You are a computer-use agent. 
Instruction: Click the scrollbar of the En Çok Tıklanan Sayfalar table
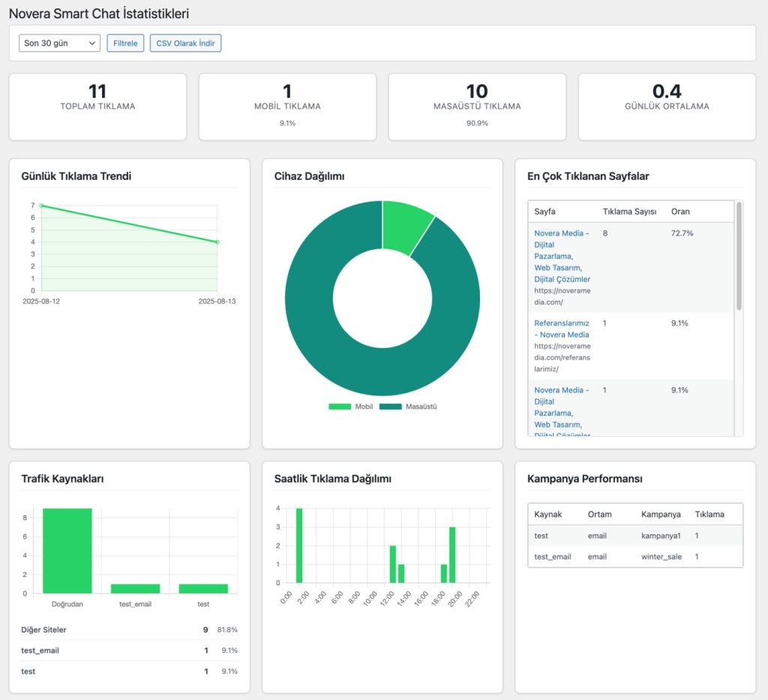pos(739,256)
